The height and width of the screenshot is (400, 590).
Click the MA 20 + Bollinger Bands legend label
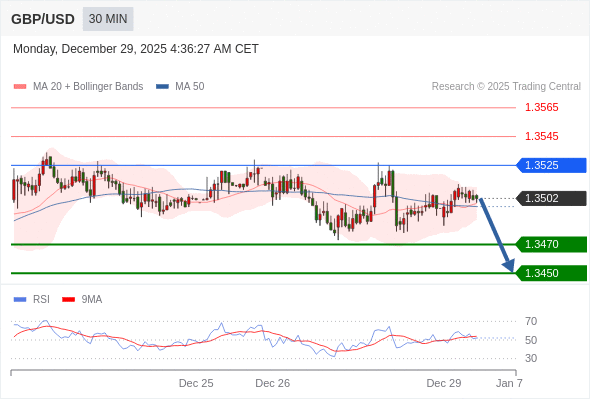click(x=88, y=87)
